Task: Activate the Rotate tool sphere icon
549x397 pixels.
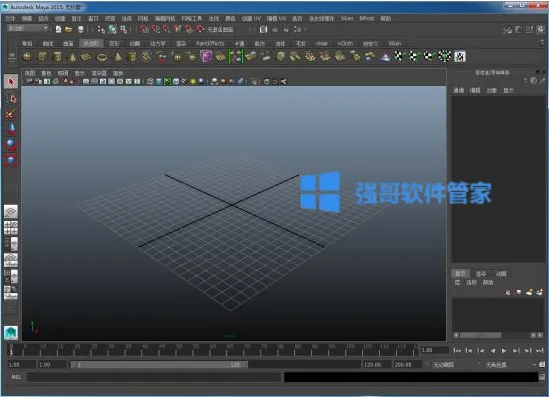Action: tap(11, 144)
